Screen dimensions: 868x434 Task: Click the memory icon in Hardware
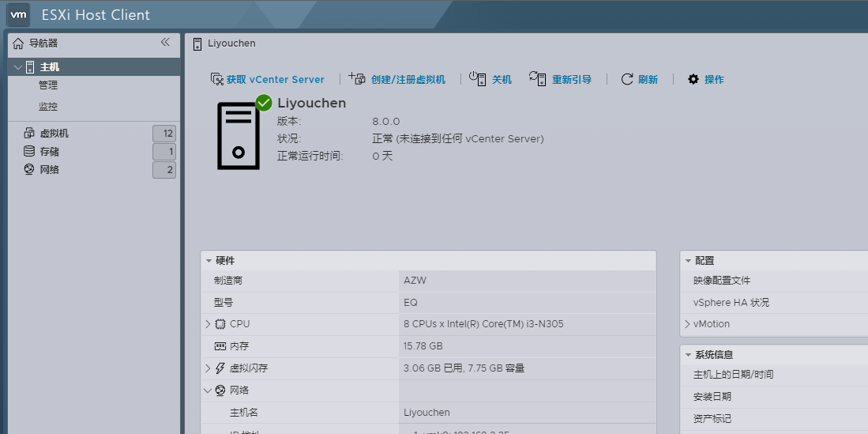point(220,346)
